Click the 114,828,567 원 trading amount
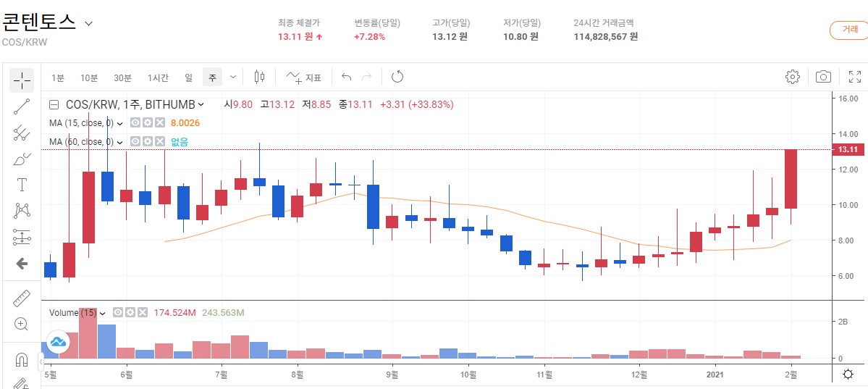This screenshot has width=868, height=389. point(606,36)
